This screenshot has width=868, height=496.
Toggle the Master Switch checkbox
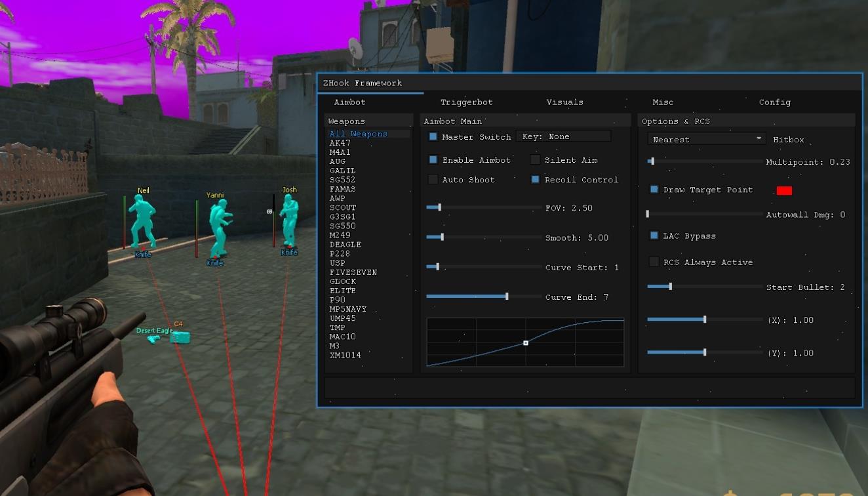433,136
